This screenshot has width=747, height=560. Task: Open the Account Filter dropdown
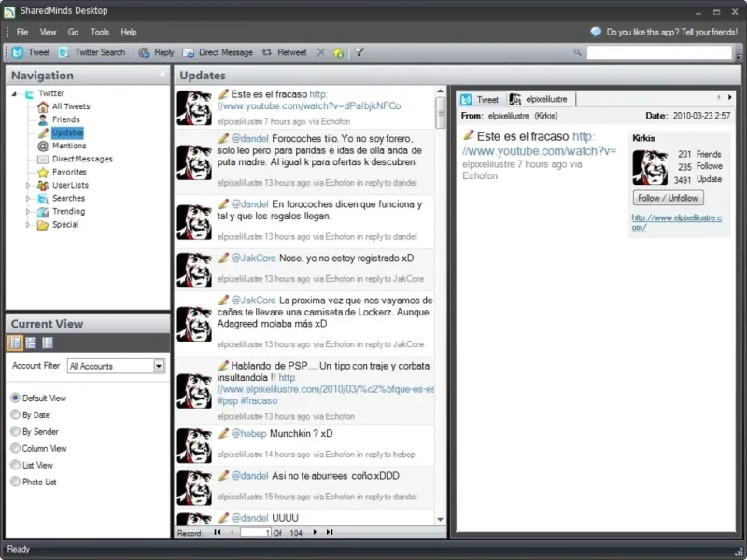pos(159,366)
